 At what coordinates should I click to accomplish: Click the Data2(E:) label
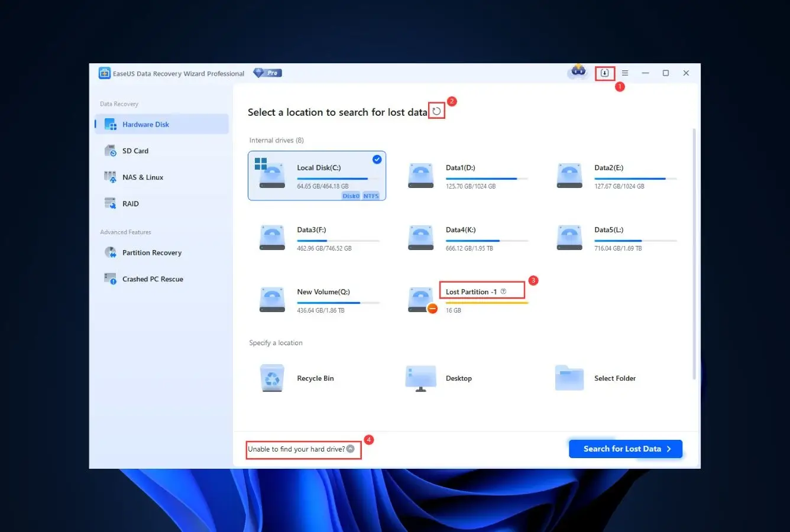tap(609, 168)
